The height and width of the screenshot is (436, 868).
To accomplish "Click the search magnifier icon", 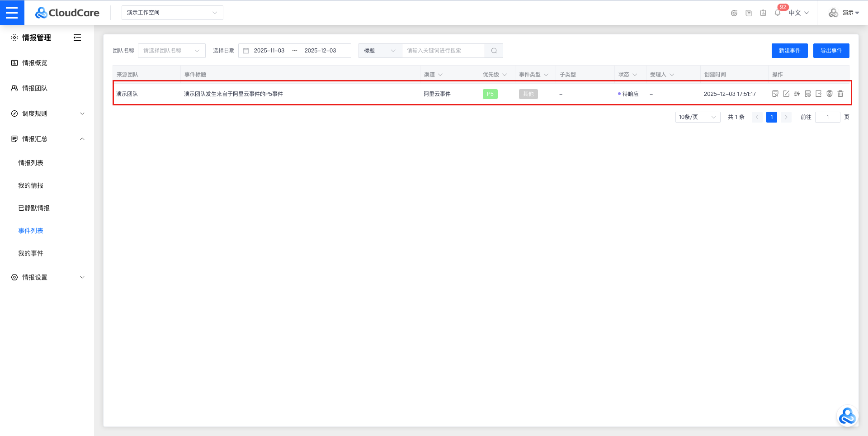I will tap(494, 51).
